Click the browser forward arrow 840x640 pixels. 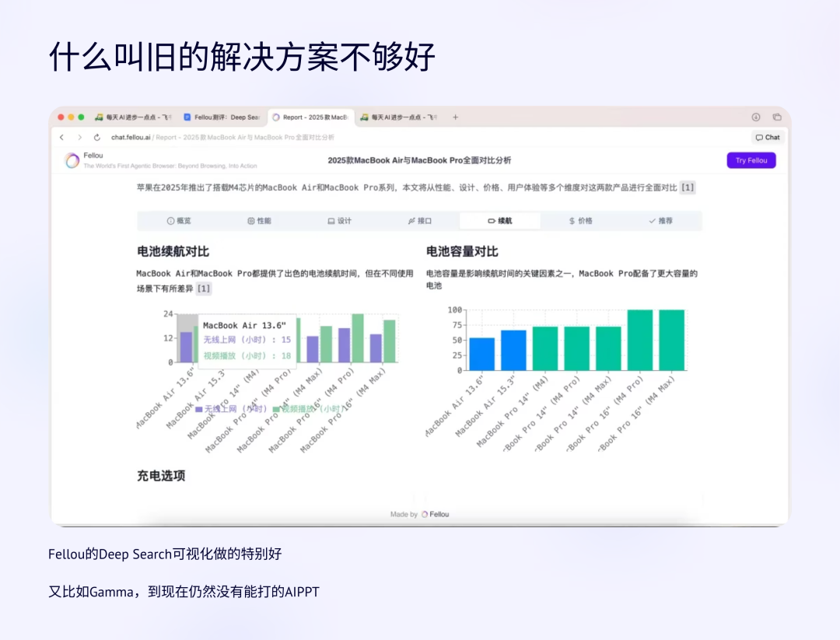[x=80, y=138]
